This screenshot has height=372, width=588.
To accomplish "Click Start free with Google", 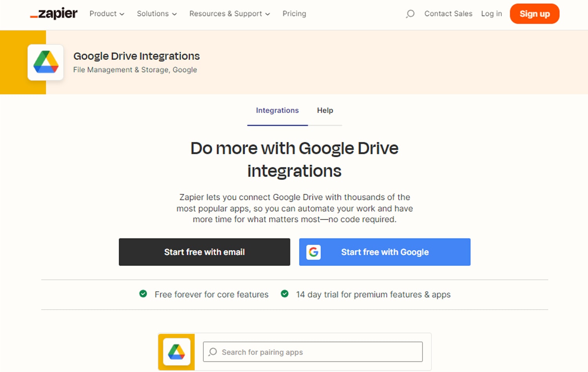I will [x=385, y=252].
